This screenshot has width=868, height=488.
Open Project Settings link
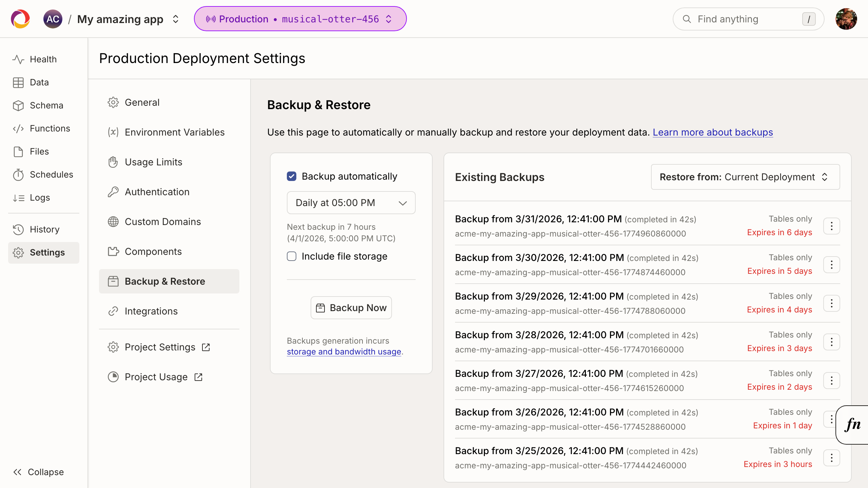click(169, 347)
